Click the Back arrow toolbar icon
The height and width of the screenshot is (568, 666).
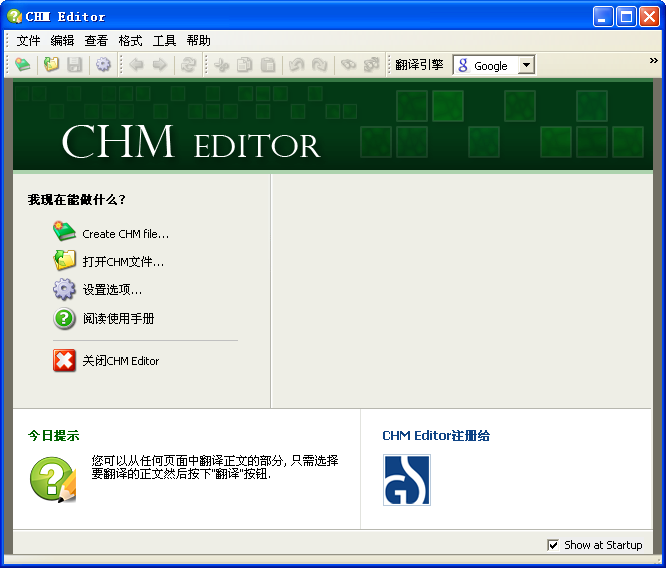click(x=136, y=65)
